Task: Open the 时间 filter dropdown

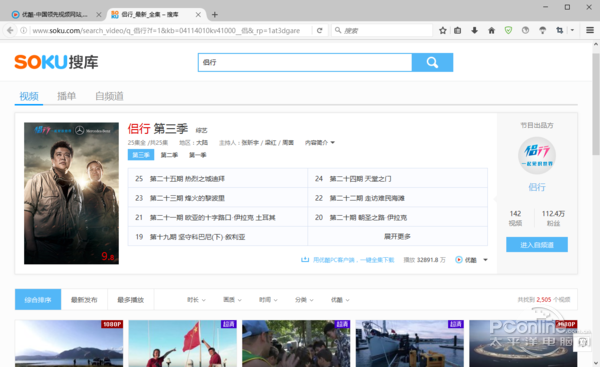Action: tap(268, 300)
